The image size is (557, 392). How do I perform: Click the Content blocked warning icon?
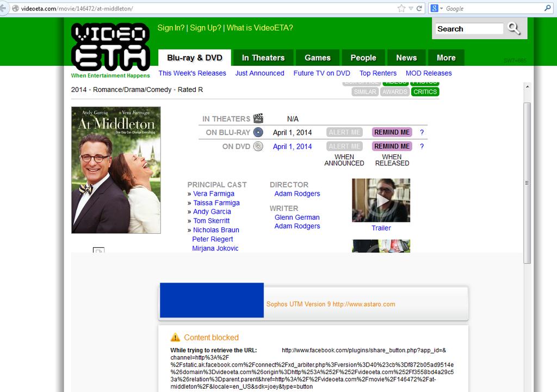(176, 337)
